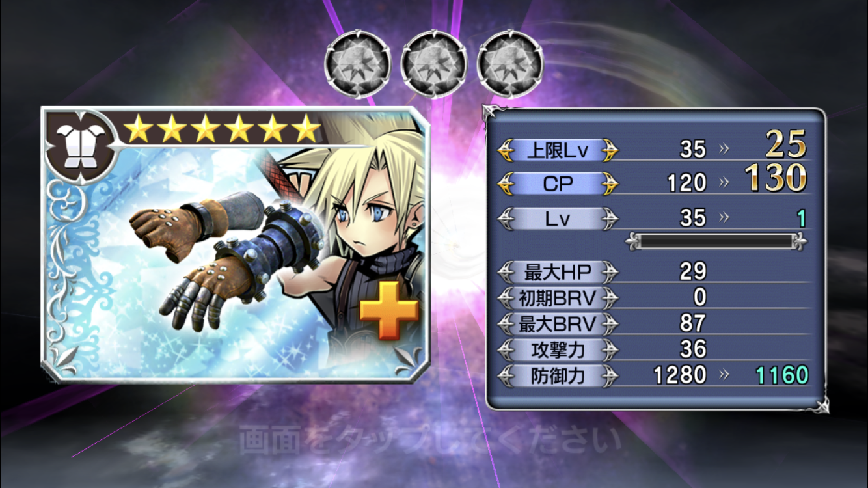
Task: Tap the middle limit break crystal slot
Action: point(434,64)
